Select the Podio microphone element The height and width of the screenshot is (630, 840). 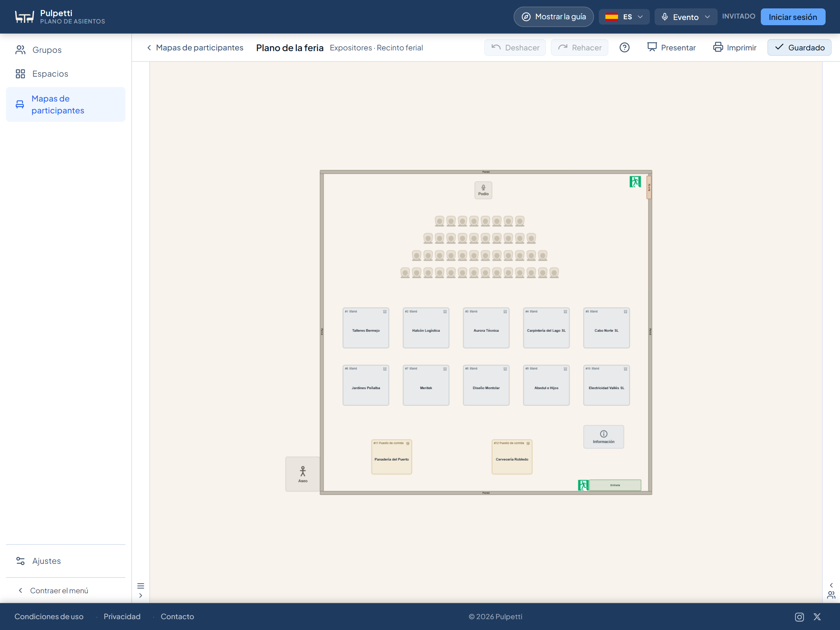point(483,190)
